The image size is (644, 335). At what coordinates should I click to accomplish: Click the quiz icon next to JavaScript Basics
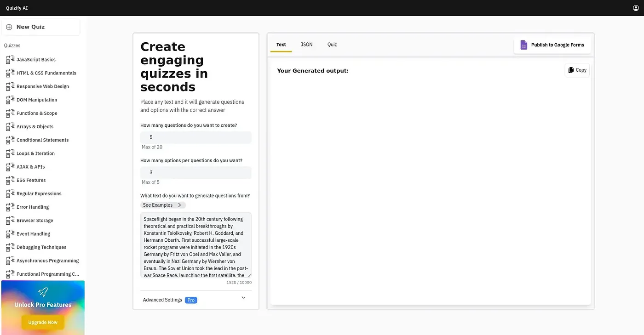click(x=10, y=60)
